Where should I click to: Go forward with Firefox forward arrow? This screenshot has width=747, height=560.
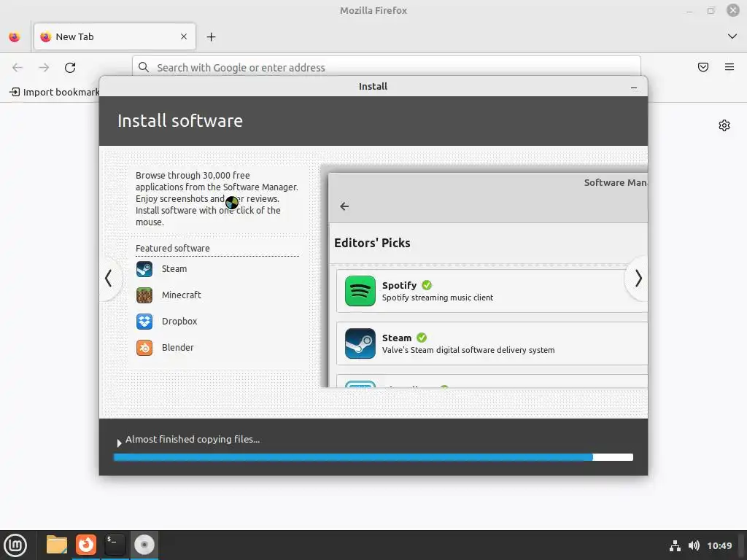point(44,68)
